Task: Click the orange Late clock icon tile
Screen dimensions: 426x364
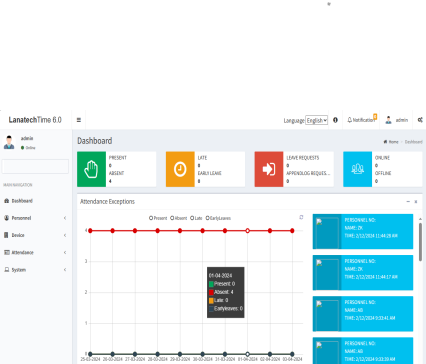Action: point(180,169)
